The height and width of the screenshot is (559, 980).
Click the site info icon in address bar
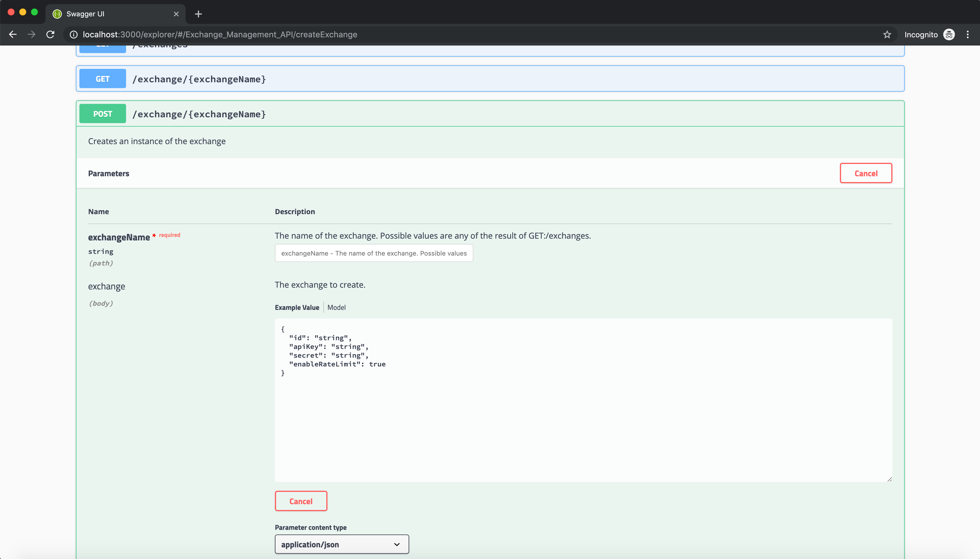tap(73, 34)
